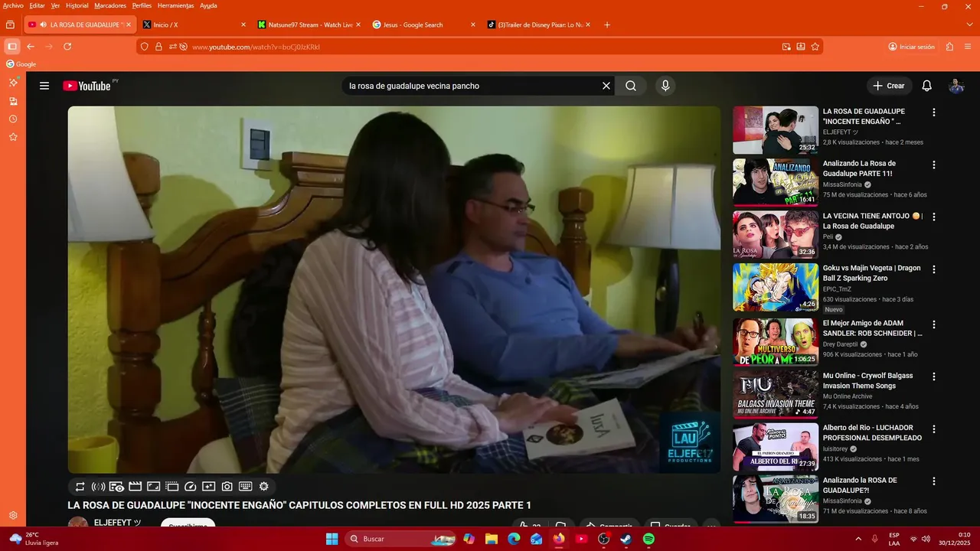Toggle the pop-up player window control
The width and height of the screenshot is (980, 551).
tap(171, 486)
